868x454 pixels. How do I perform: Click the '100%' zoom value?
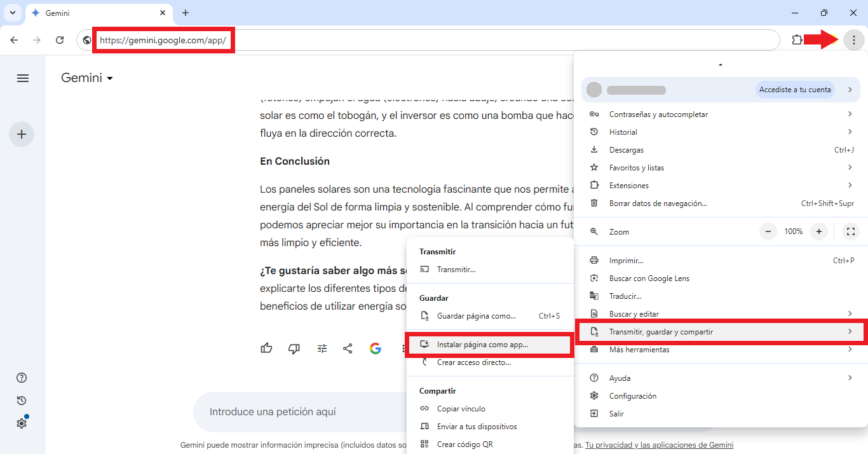click(x=793, y=231)
